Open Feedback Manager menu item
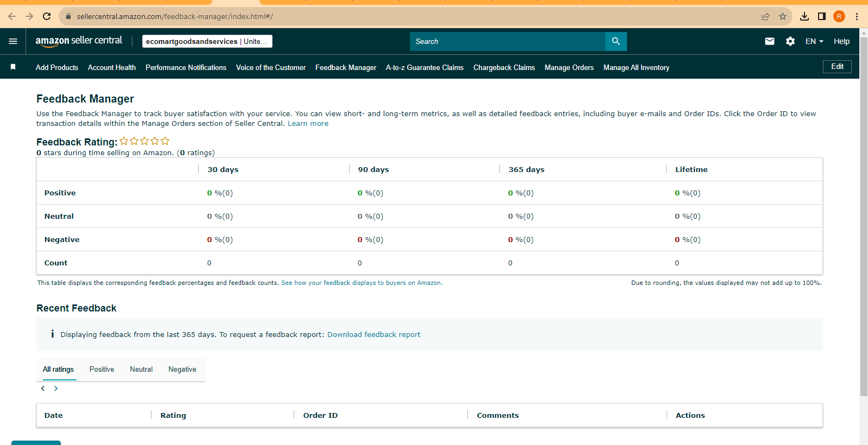 pyautogui.click(x=346, y=67)
